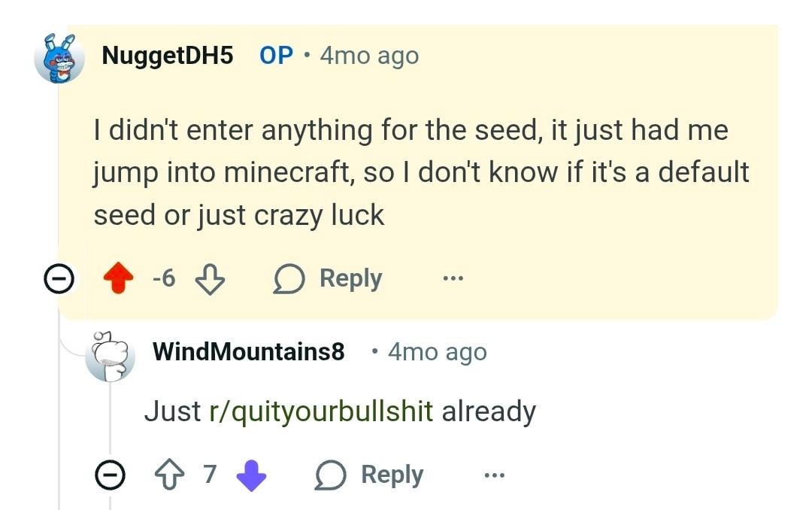This screenshot has width=812, height=510.
Task: Open WindMountains8's avatar image
Action: click(x=110, y=354)
